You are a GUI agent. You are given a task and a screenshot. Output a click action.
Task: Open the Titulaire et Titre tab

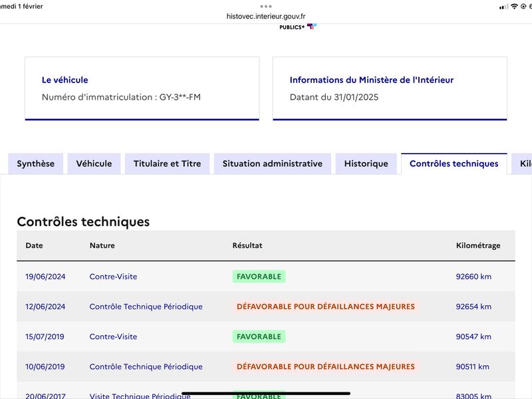[x=168, y=164]
